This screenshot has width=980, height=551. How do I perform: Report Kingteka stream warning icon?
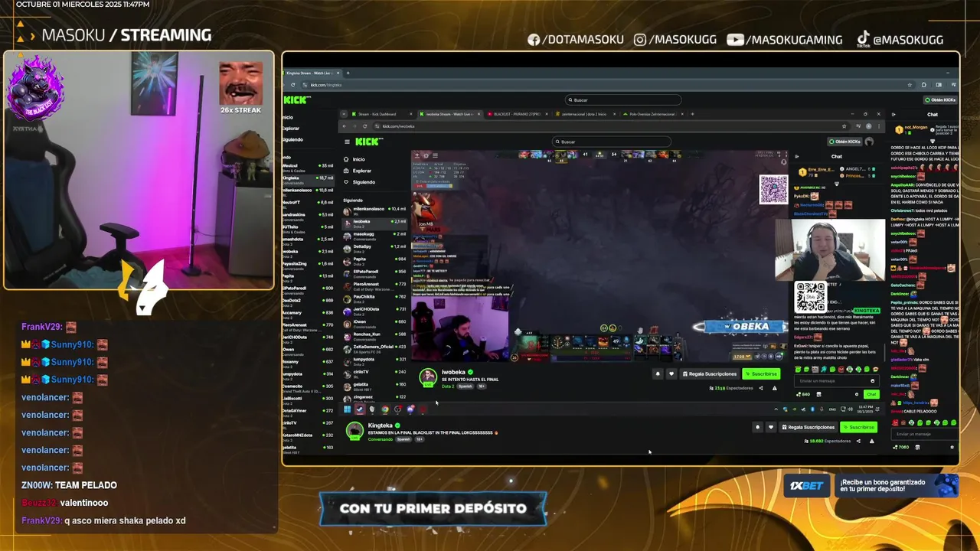(x=871, y=441)
